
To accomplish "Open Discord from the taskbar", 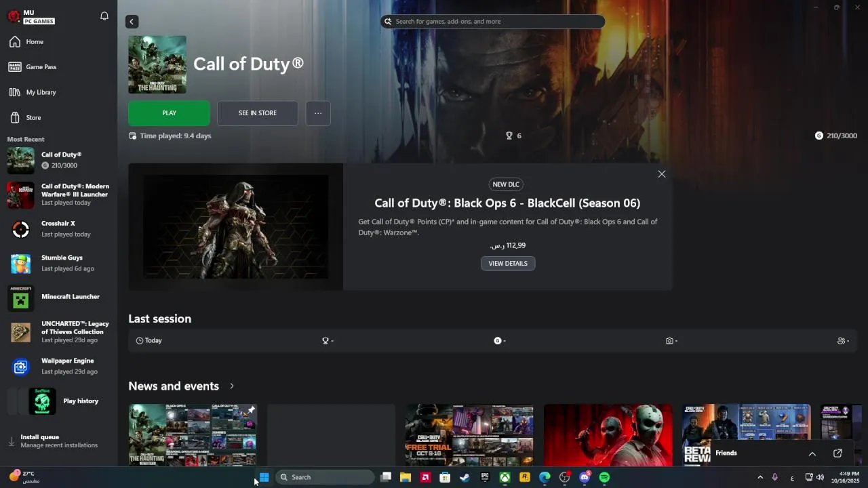I will click(x=585, y=477).
